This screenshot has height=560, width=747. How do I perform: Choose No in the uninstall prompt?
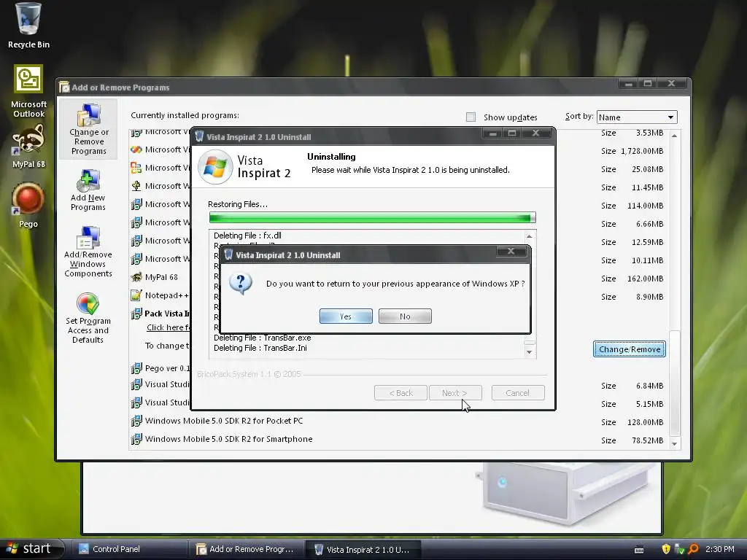pyautogui.click(x=405, y=316)
